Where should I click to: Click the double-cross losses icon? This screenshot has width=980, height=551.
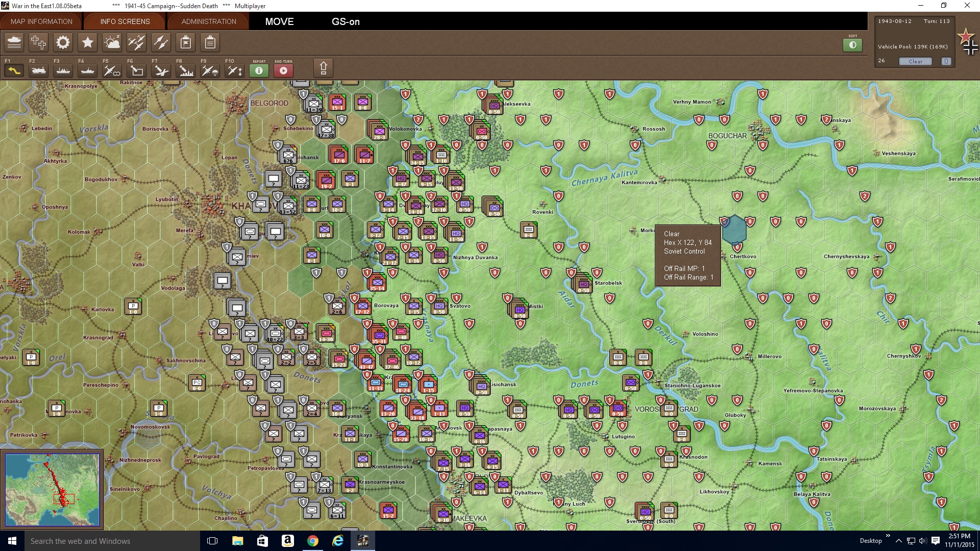tap(38, 42)
